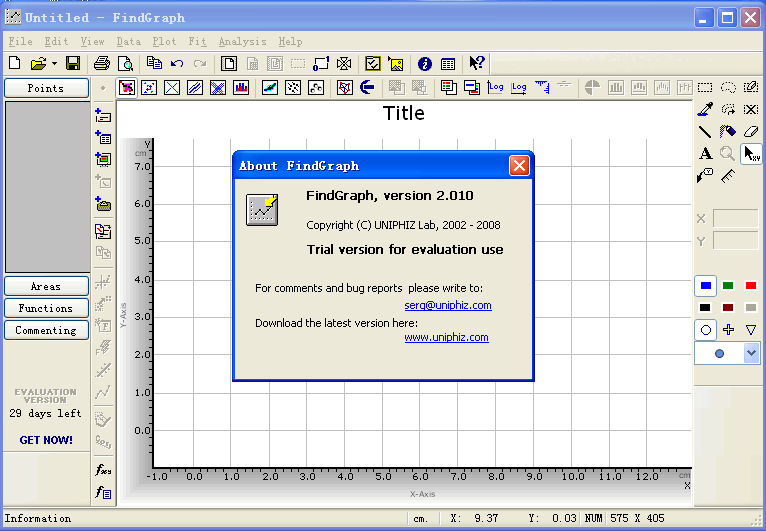The width and height of the screenshot is (766, 531).
Task: Click the Y coordinate input field
Action: (x=735, y=241)
